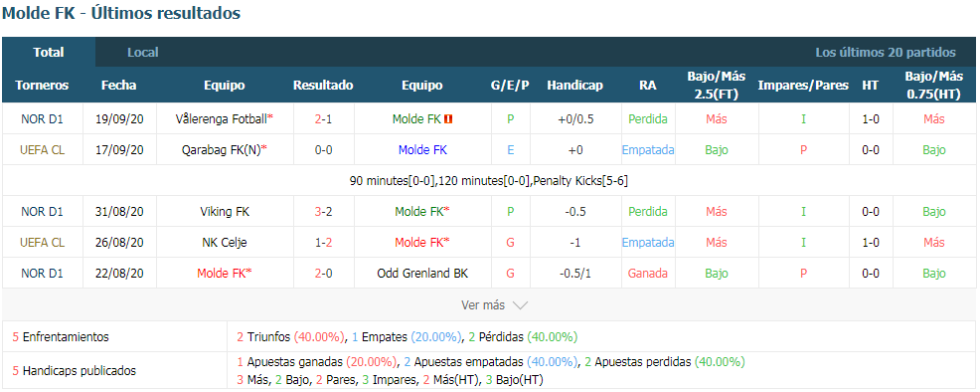Select the UEFA CL tournament on 17/09/20
980x392 pixels.
click(x=42, y=150)
